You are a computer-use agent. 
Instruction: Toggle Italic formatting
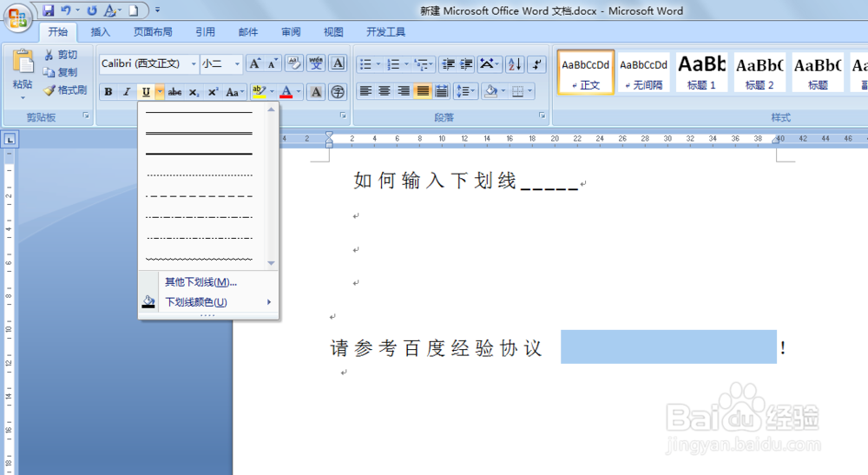[127, 92]
